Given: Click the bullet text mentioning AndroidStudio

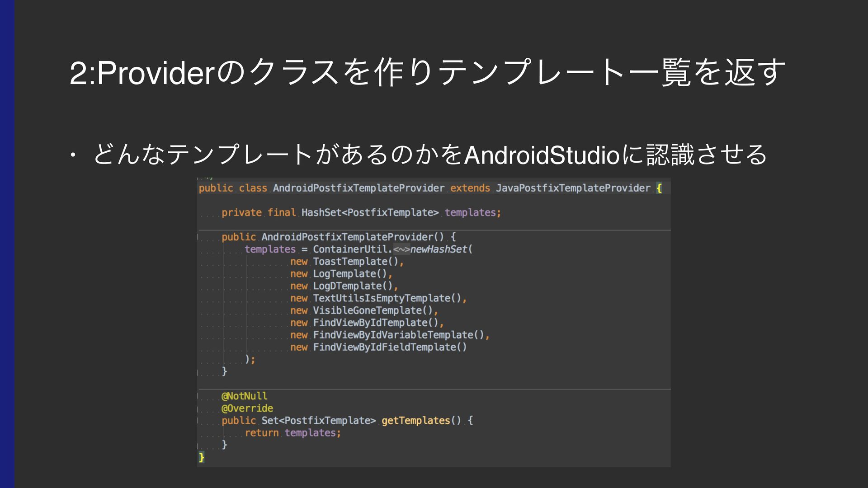Looking at the screenshot, I should [430, 155].
